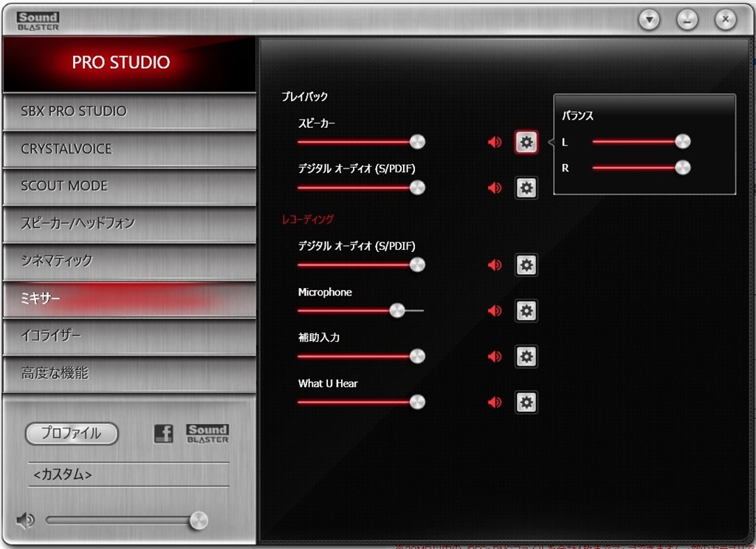Click the プロファイル button

pos(72,433)
